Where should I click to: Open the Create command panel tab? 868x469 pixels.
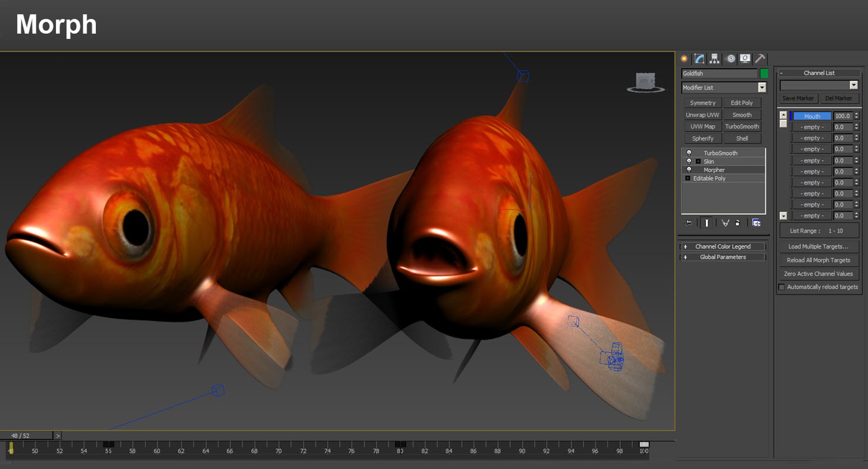684,59
